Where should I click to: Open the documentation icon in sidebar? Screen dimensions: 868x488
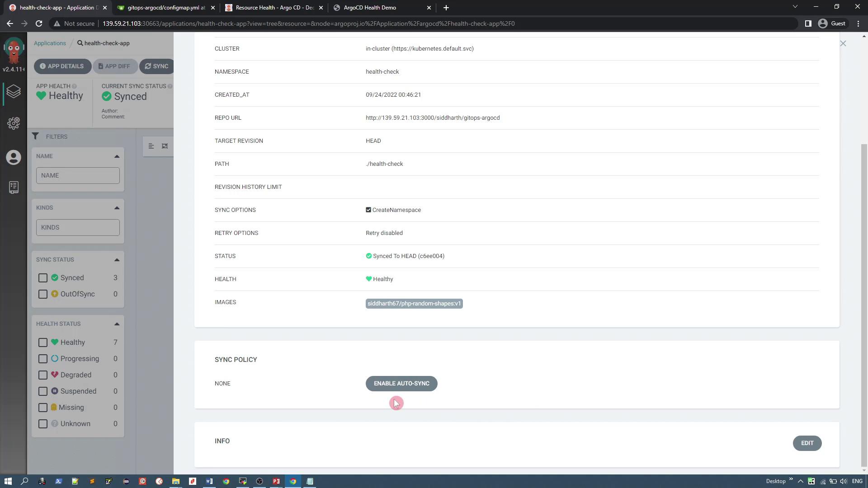[14, 187]
